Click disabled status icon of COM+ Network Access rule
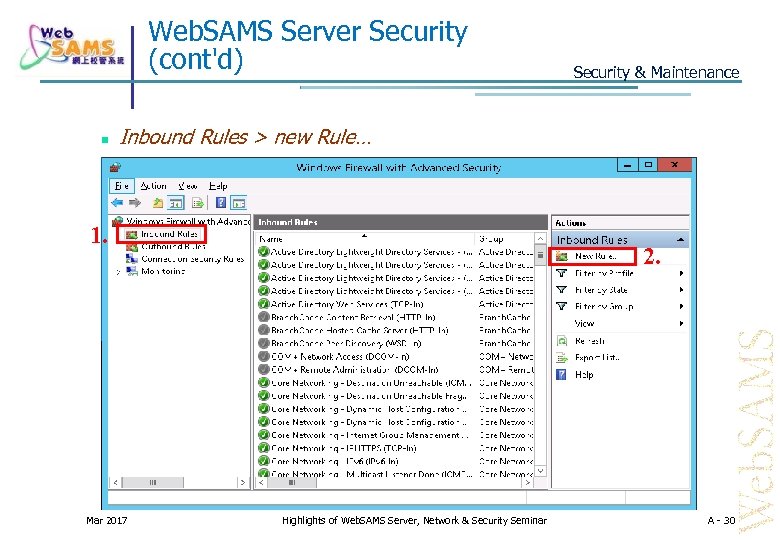This screenshot has height=540, width=780. coord(264,356)
